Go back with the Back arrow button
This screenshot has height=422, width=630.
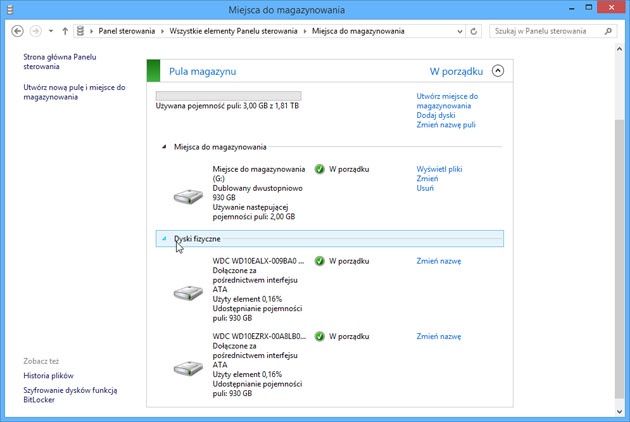(17, 31)
